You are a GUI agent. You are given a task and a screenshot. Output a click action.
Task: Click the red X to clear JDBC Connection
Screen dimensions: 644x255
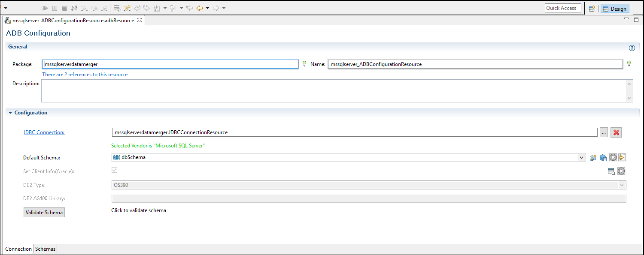coord(616,132)
